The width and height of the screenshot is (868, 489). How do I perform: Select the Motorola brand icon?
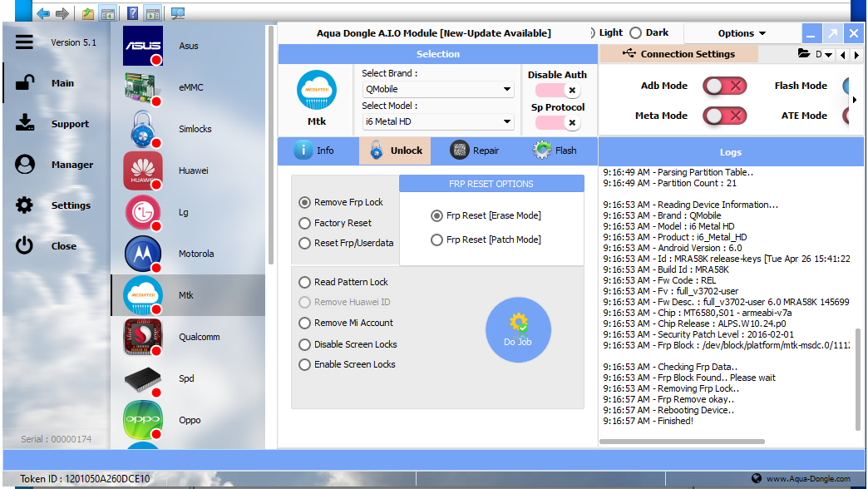143,254
